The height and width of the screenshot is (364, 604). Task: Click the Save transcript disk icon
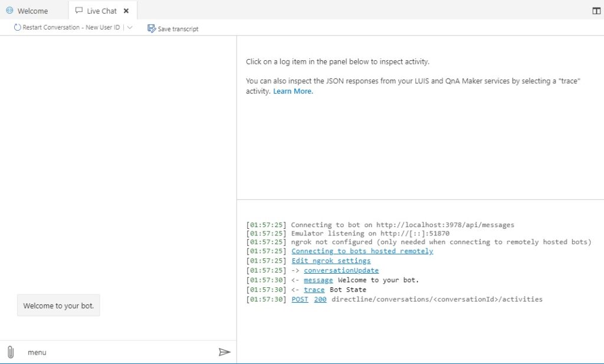point(152,28)
